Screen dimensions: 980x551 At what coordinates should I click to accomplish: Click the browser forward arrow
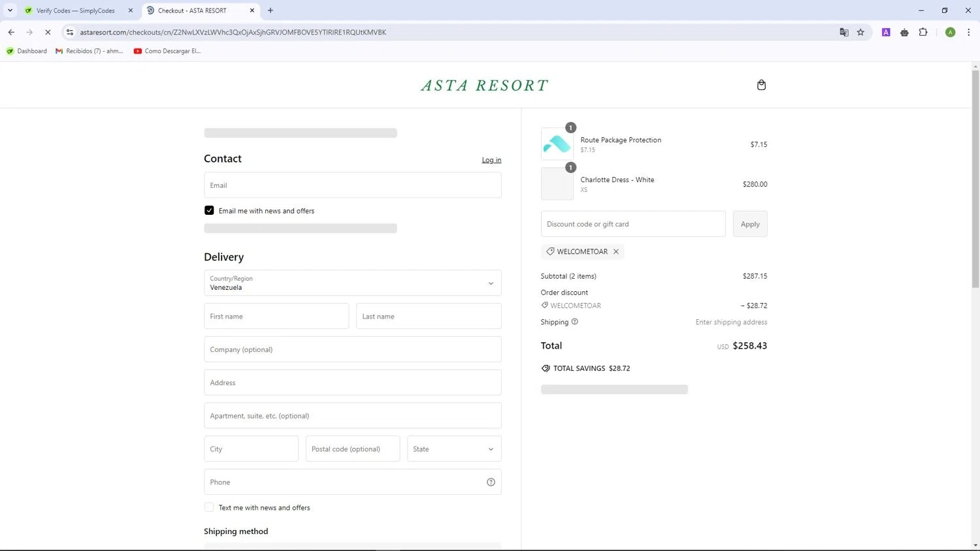coord(29,32)
